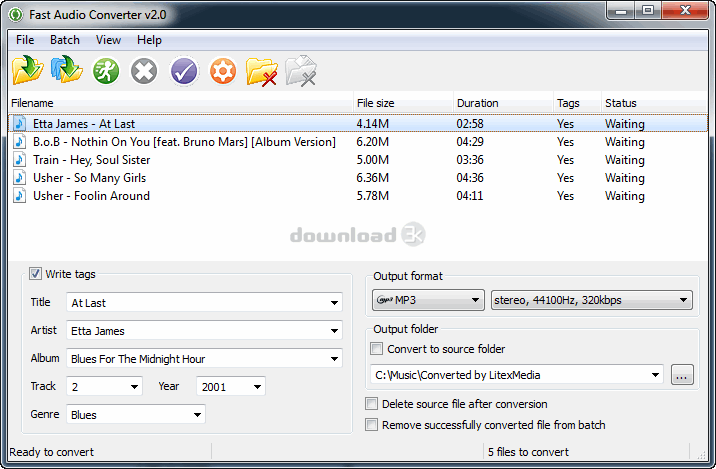Uncheck the Write tags checkbox
716x469 pixels.
[35, 274]
